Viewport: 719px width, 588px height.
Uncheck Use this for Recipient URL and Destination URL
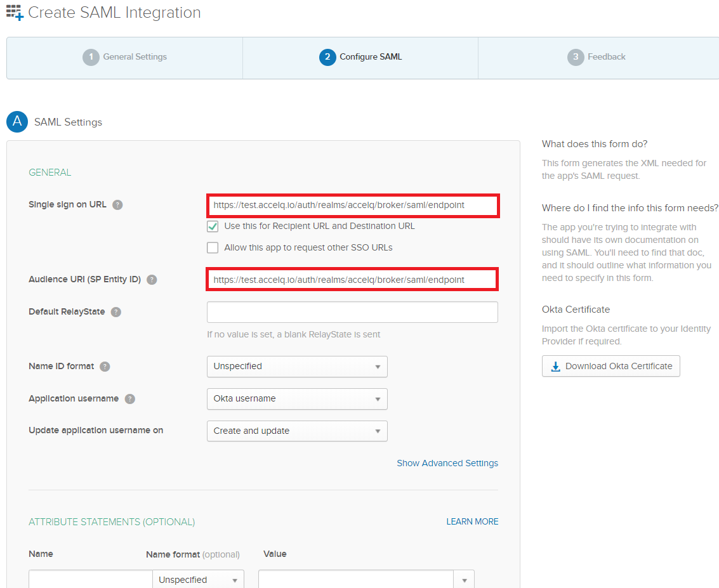(x=213, y=226)
